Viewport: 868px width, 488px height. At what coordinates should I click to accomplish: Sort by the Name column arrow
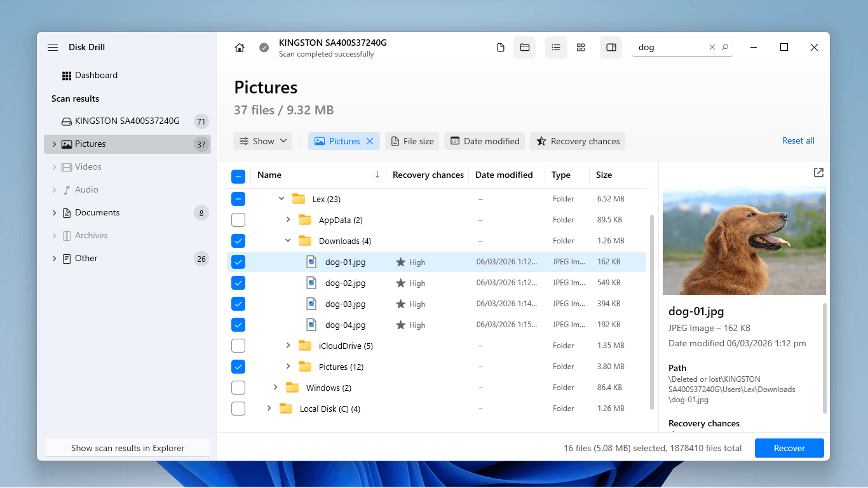pos(377,175)
